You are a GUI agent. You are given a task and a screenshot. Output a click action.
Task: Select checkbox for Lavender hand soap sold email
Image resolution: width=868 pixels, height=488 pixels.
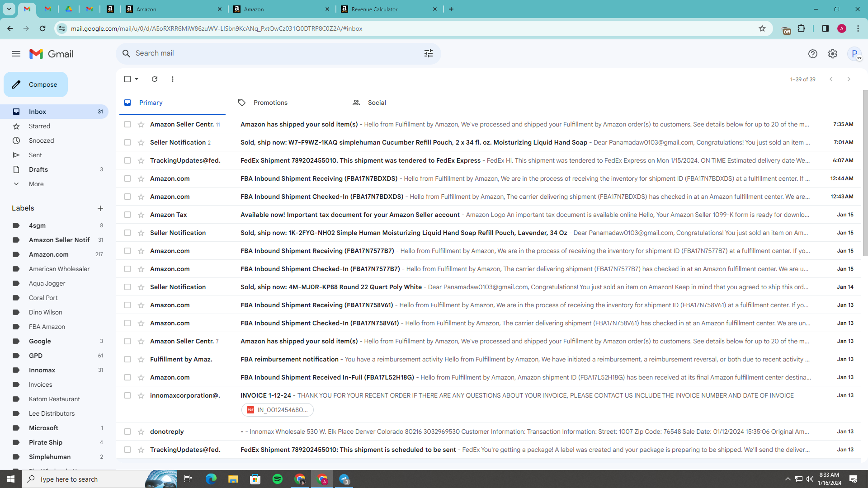[x=127, y=233]
